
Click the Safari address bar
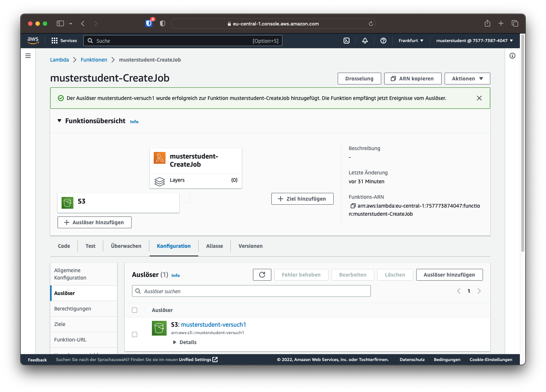tap(273, 24)
